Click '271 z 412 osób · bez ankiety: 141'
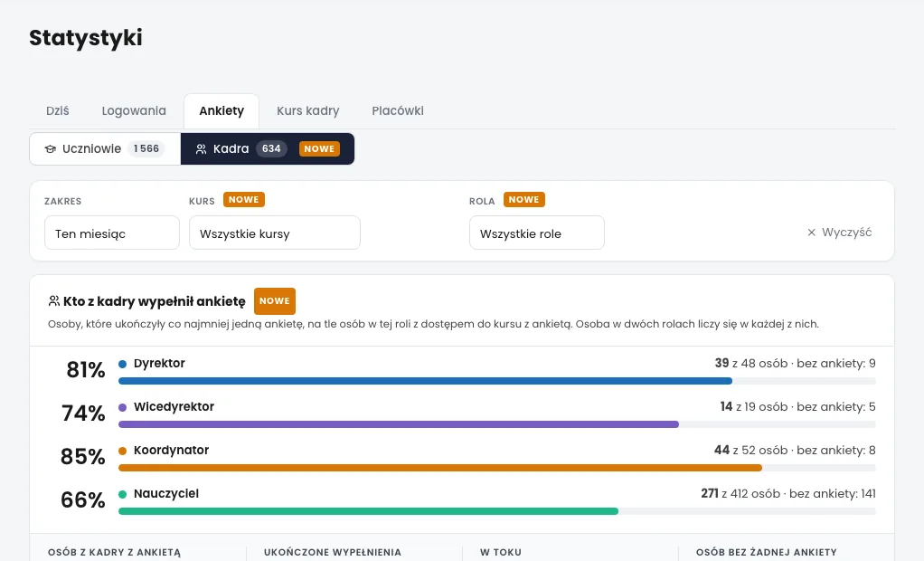This screenshot has width=924, height=561. (x=788, y=494)
